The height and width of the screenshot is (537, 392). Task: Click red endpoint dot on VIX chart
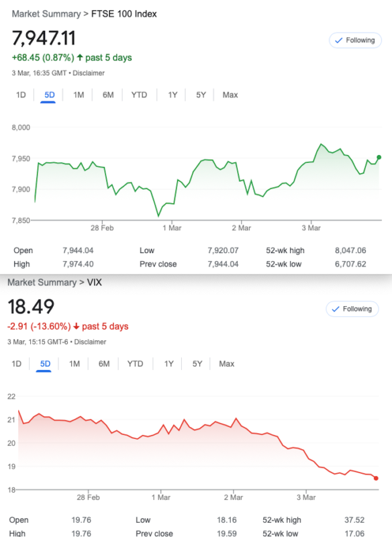(376, 478)
